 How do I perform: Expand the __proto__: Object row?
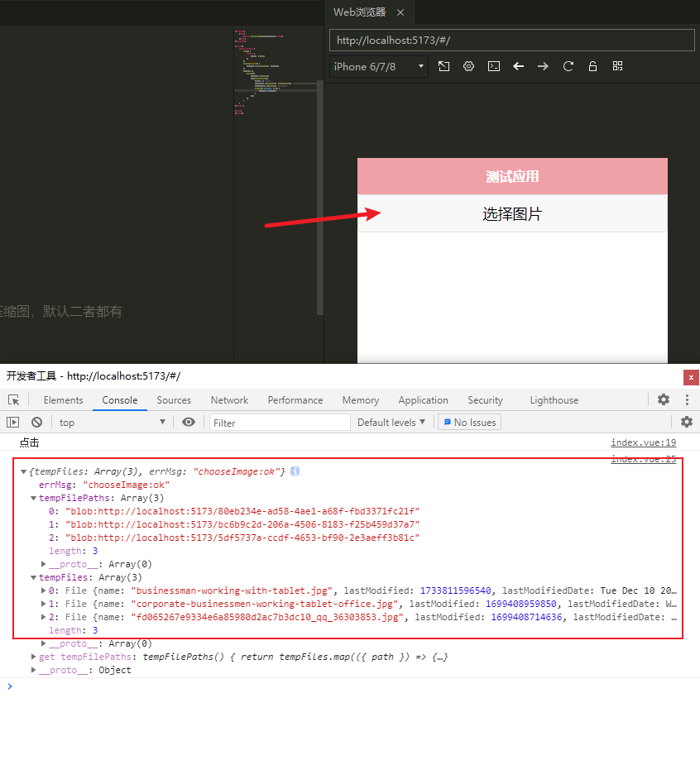pyautogui.click(x=34, y=671)
